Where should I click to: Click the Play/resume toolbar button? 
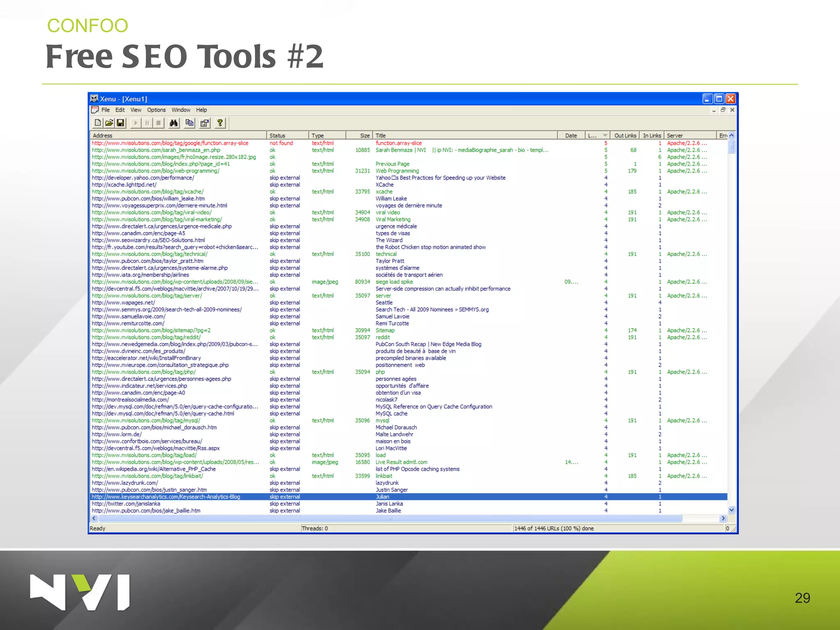tap(135, 123)
